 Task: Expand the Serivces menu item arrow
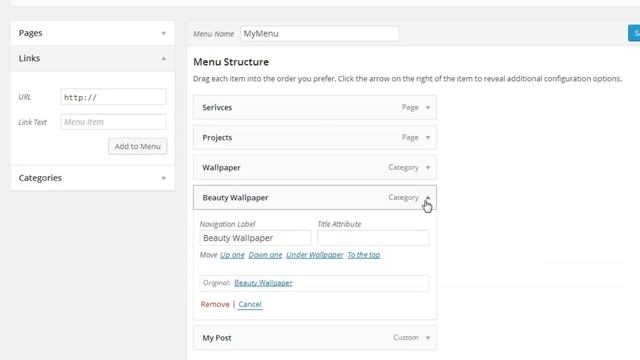pyautogui.click(x=428, y=108)
